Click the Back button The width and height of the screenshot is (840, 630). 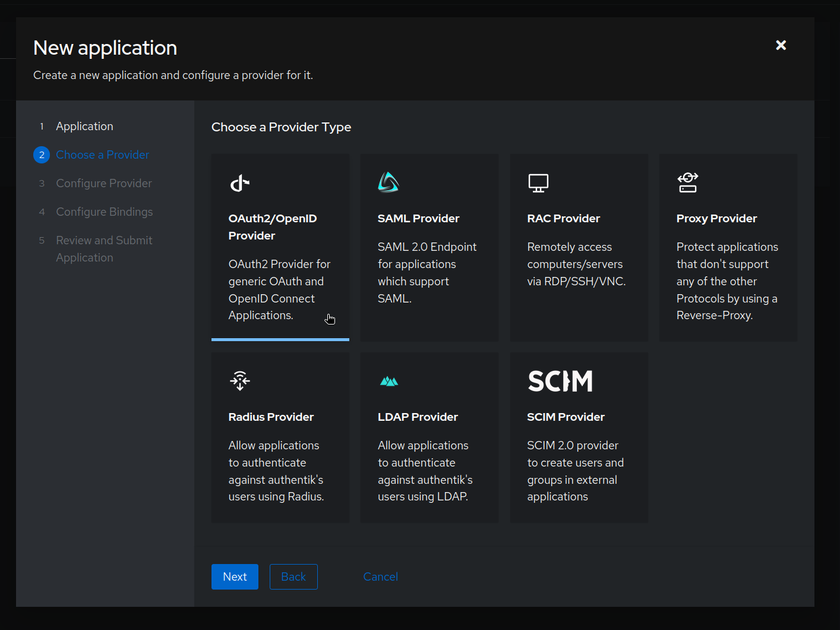click(x=293, y=577)
